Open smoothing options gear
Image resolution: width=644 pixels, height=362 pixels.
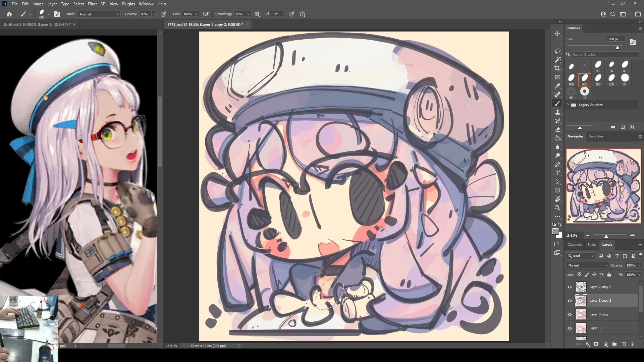(x=257, y=14)
